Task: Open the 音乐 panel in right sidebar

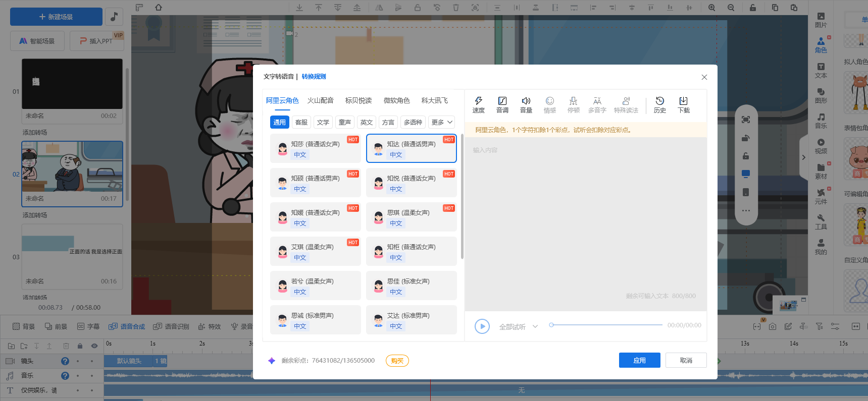Action: [821, 121]
